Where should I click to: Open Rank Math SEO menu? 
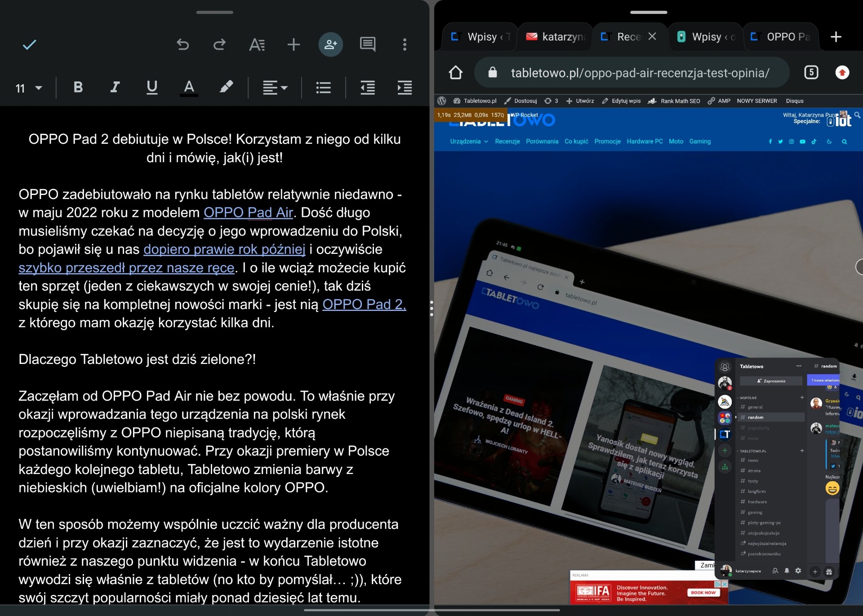coord(674,101)
